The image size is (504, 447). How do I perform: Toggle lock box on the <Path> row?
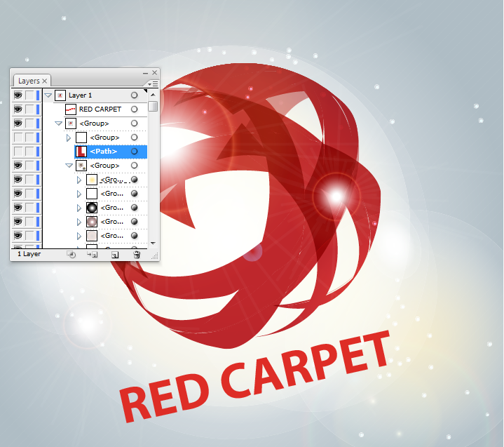(29, 152)
